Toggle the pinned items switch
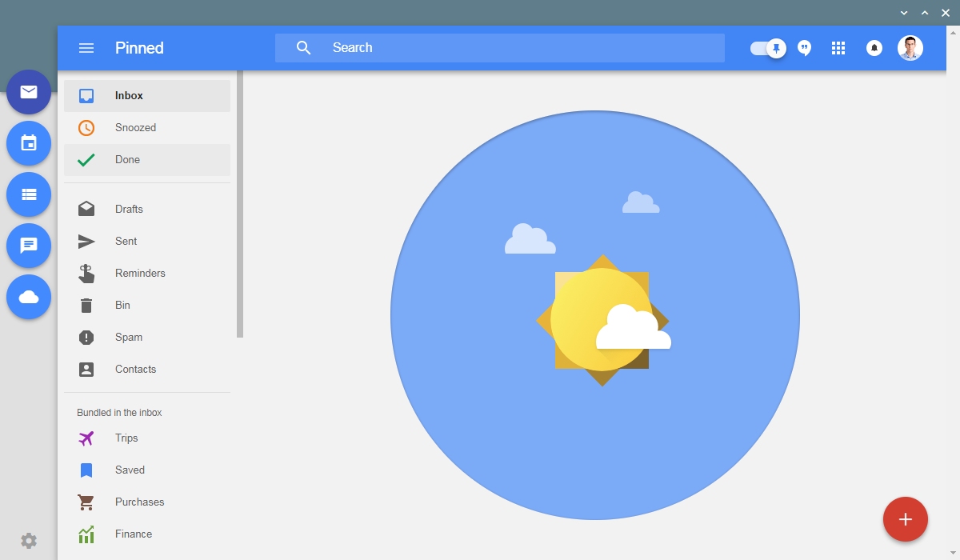The image size is (960, 560). click(x=768, y=48)
